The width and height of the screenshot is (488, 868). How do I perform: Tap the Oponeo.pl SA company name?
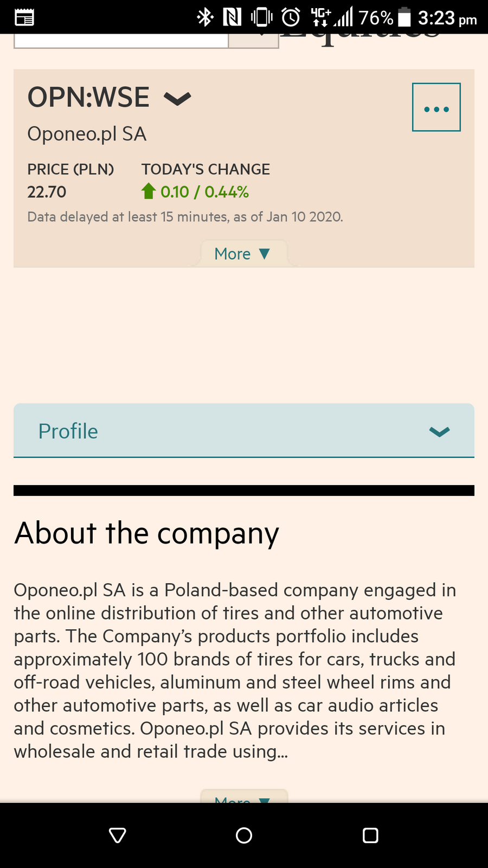click(87, 134)
